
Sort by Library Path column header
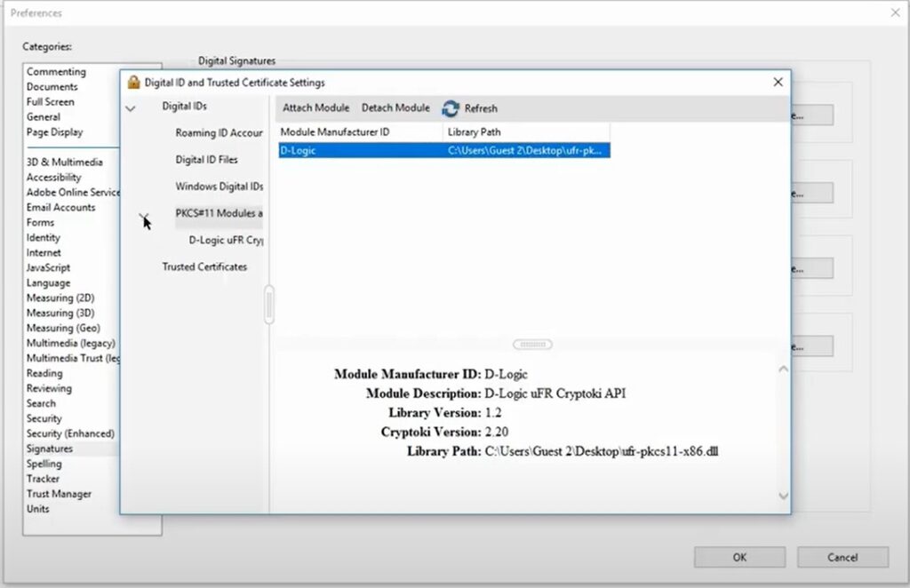pos(526,132)
